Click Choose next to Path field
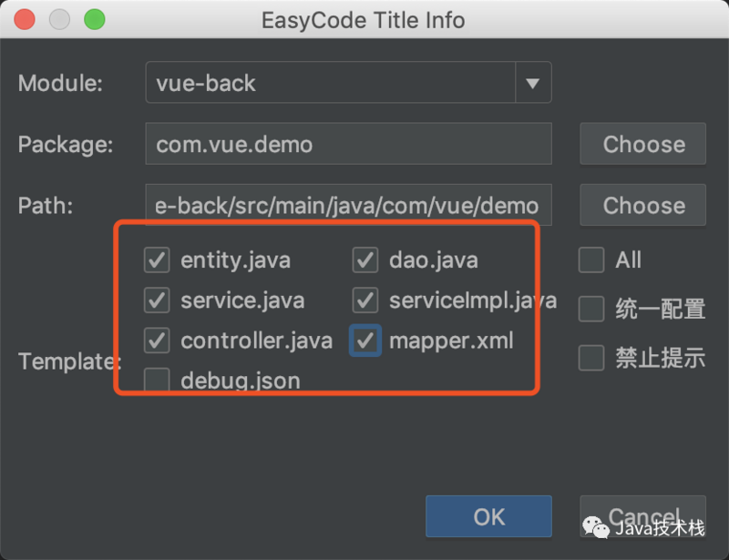The image size is (729, 560). (x=643, y=205)
